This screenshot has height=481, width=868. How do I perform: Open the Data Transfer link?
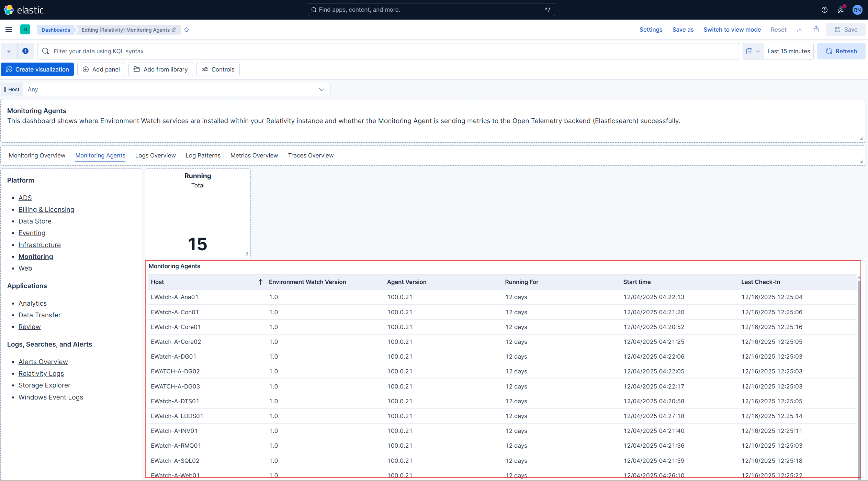coord(40,315)
